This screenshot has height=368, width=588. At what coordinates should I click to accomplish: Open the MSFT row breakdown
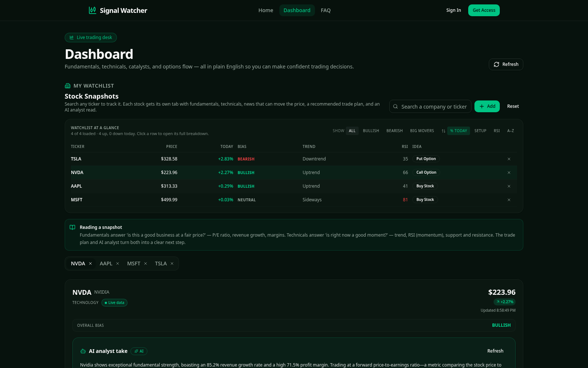[294, 200]
